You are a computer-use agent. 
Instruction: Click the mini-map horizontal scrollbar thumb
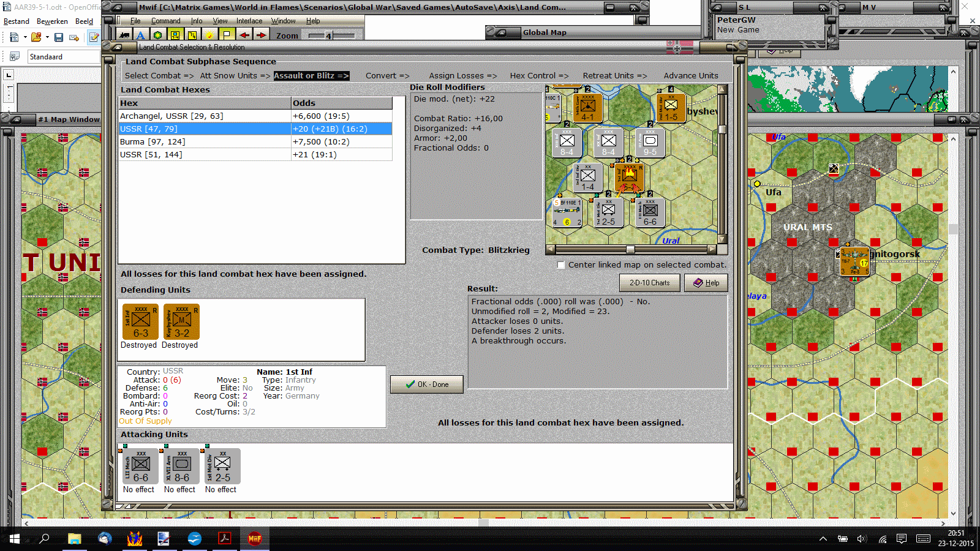click(630, 250)
